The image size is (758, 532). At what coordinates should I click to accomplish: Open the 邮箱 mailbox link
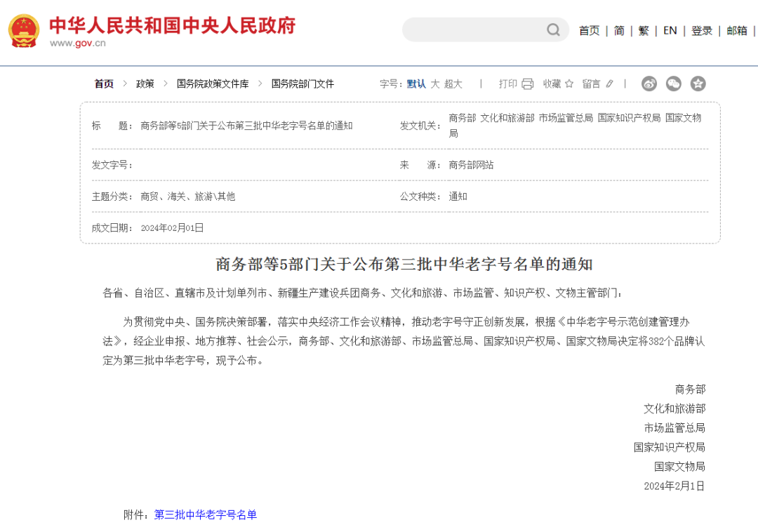tap(737, 30)
